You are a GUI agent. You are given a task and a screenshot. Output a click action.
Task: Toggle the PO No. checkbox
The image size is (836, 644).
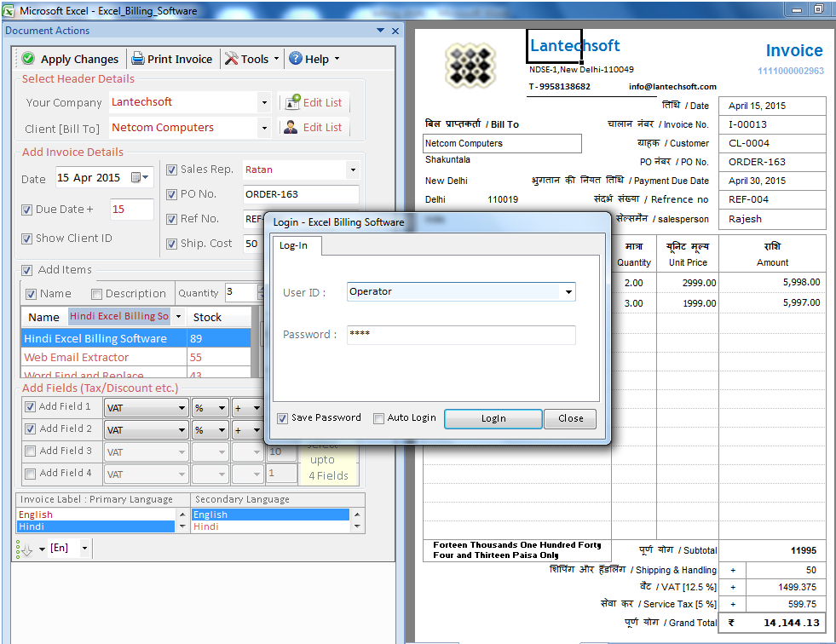click(x=171, y=194)
